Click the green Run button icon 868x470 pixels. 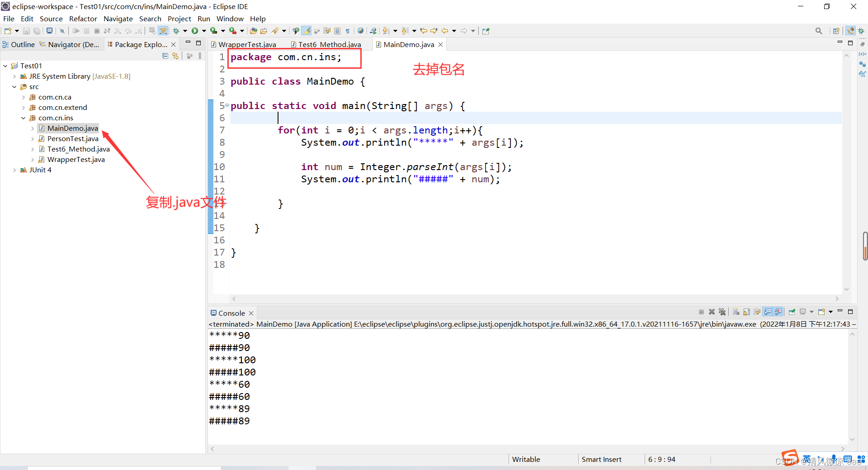195,31
